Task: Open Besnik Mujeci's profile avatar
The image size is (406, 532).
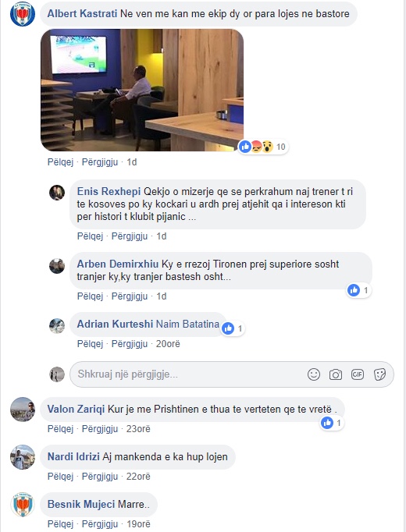Action: pos(23,505)
